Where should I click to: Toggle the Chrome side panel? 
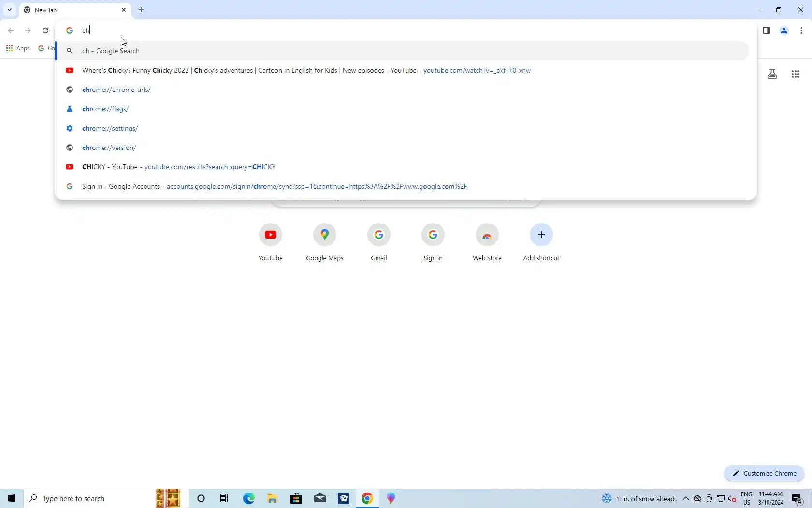767,30
